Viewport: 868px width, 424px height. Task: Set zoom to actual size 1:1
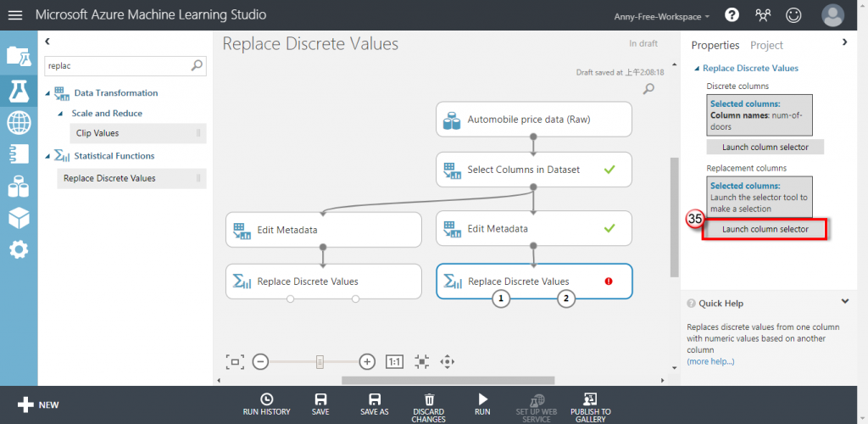[x=394, y=362]
